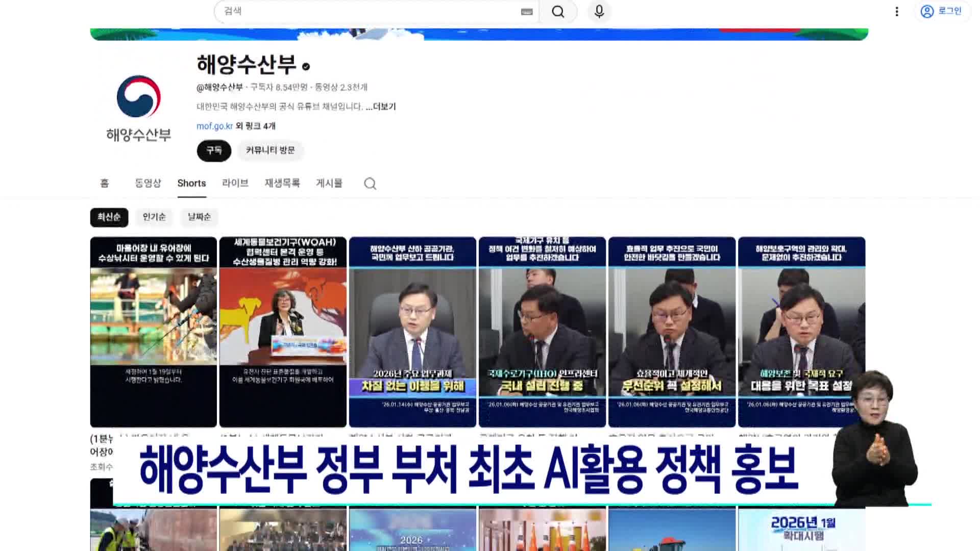980x551 pixels.
Task: Open the WOAH 협력센터 Shorts thumbnail
Action: [x=283, y=332]
